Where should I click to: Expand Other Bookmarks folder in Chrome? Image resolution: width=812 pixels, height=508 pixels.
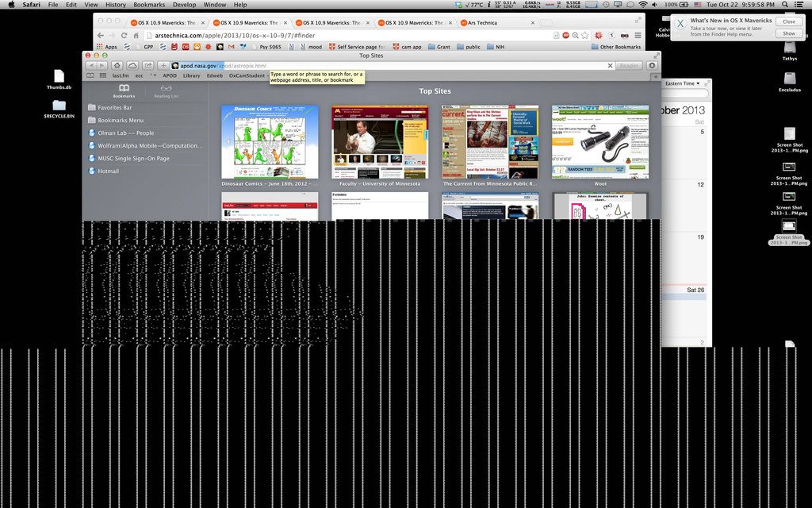tap(616, 47)
